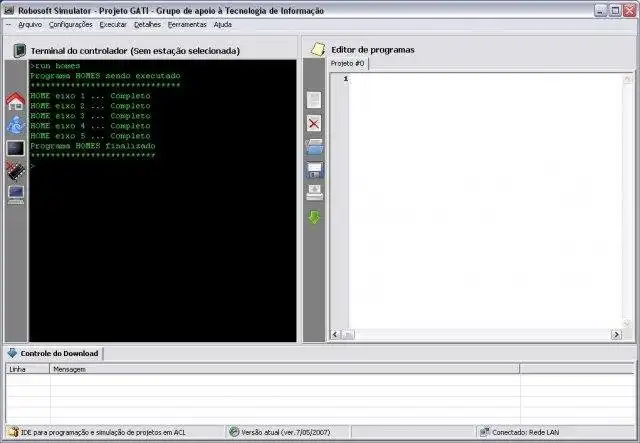Close the Robosoft Simulator window
Screen dimensions: 640x443
coord(629,11)
